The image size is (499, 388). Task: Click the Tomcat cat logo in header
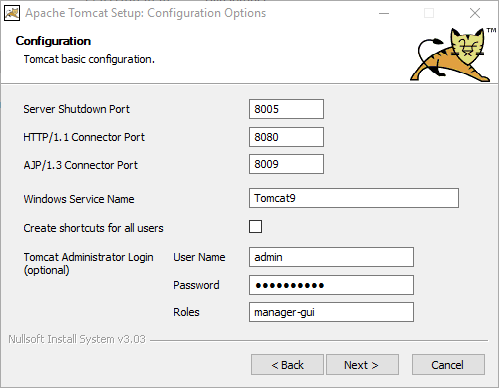pos(453,55)
